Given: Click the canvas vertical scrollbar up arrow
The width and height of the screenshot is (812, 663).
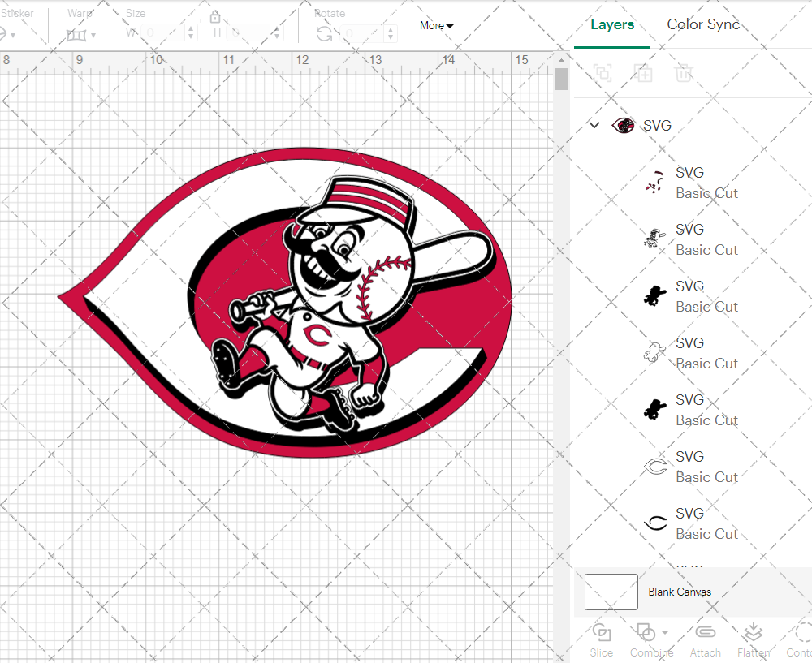Looking at the screenshot, I should (561, 61).
